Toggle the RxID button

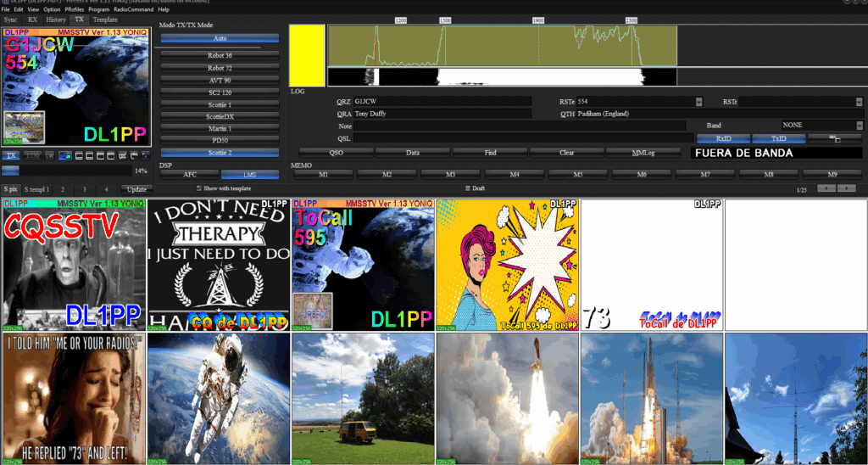pos(723,138)
